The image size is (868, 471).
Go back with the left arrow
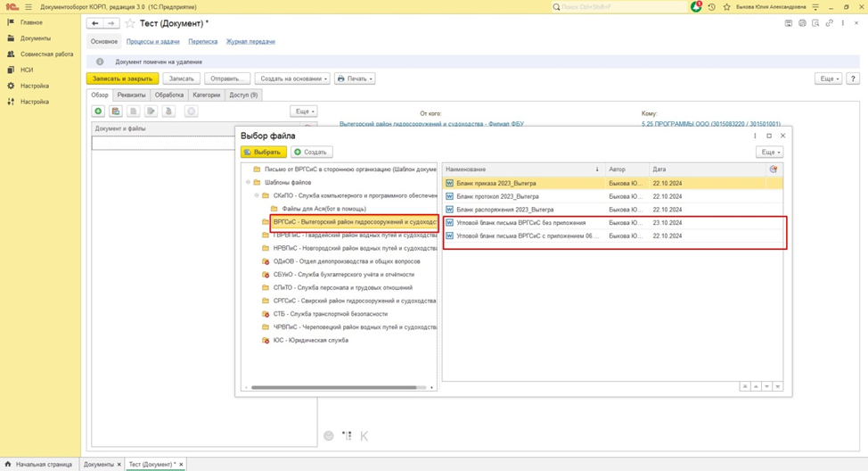pos(95,23)
